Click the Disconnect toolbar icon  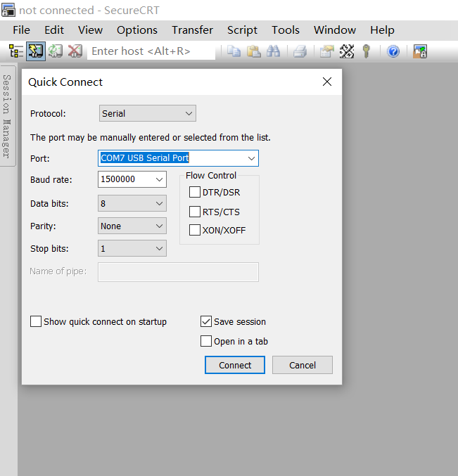coord(75,51)
